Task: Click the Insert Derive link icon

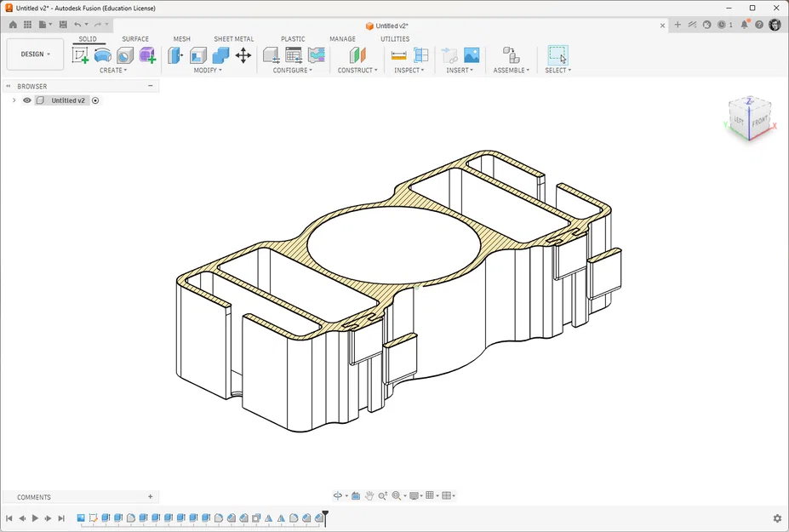Action: click(449, 54)
